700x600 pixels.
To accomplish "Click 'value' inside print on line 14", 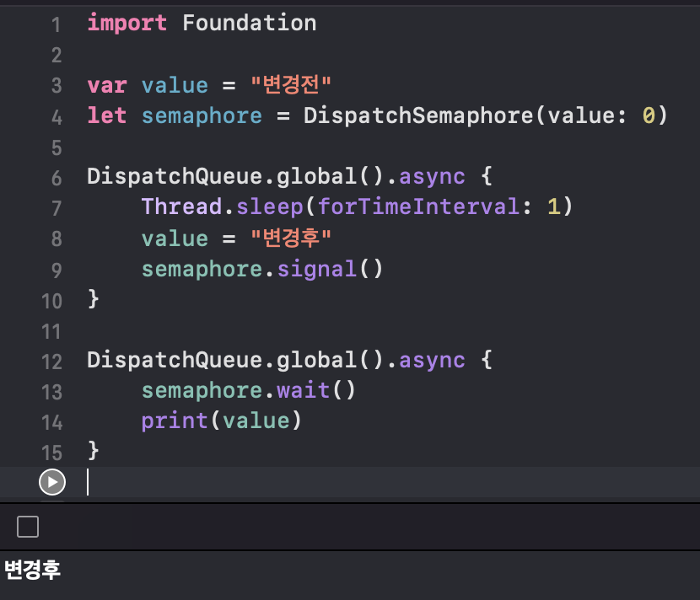I will click(256, 421).
